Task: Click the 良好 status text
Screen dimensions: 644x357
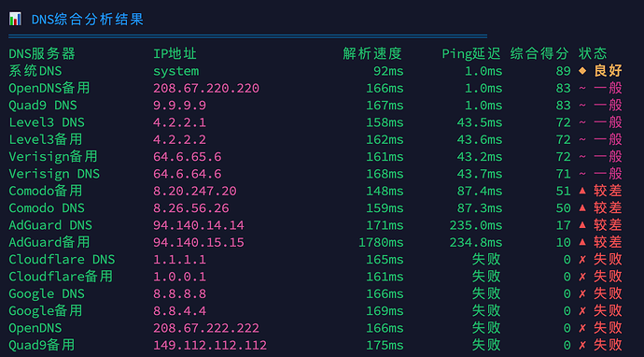Action: [608, 71]
